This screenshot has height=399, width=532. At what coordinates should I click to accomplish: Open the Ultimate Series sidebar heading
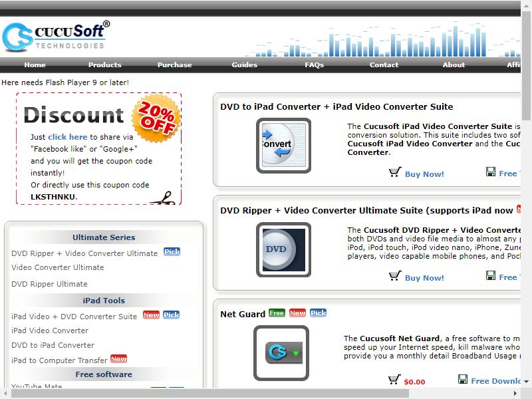tap(104, 237)
